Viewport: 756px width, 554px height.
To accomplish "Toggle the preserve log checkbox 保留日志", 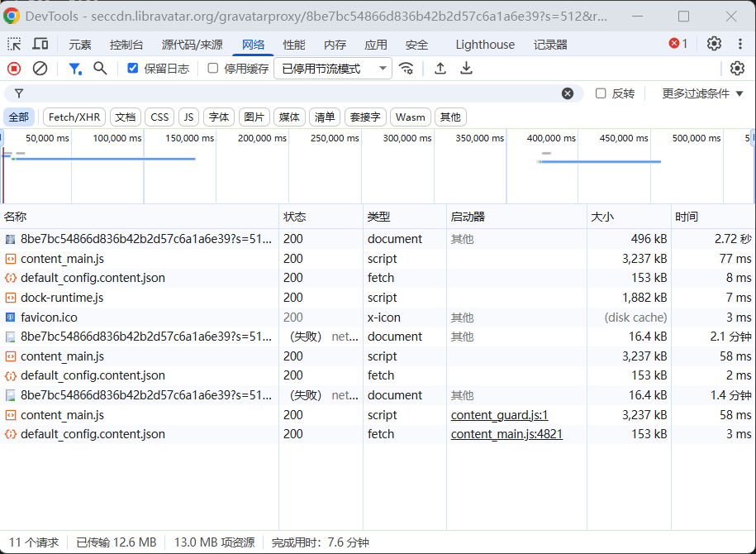I will click(132, 68).
